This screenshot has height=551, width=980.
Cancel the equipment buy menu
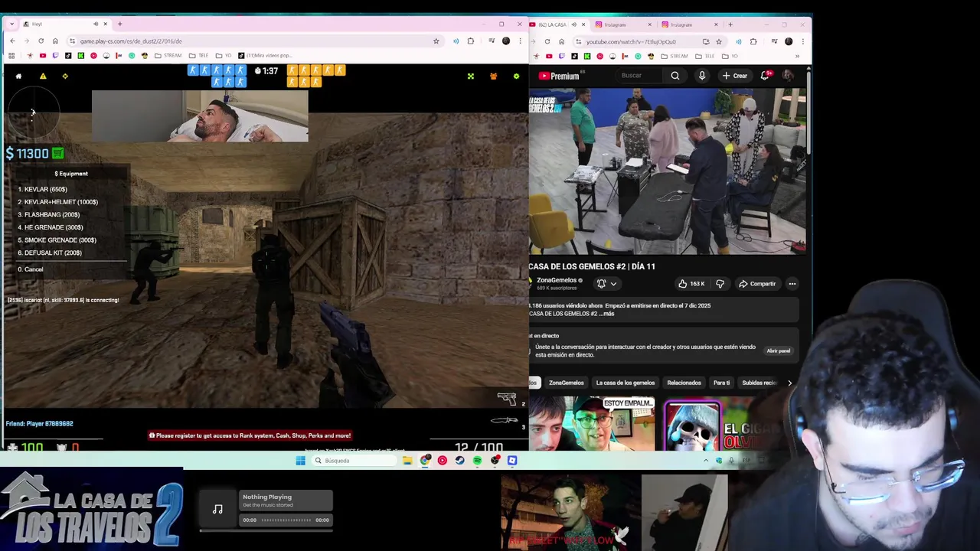click(x=31, y=269)
